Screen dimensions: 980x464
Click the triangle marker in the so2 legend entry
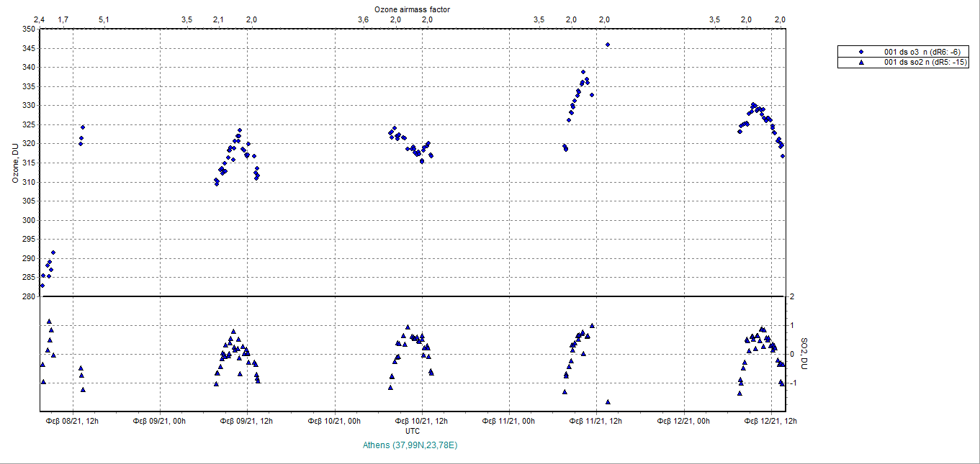coord(862,63)
